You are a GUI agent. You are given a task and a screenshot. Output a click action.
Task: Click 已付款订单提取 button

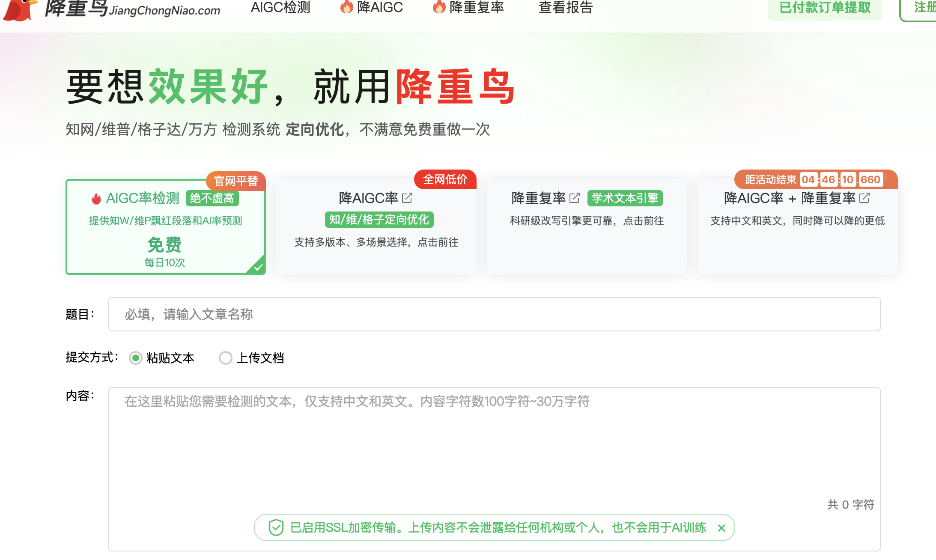(825, 8)
